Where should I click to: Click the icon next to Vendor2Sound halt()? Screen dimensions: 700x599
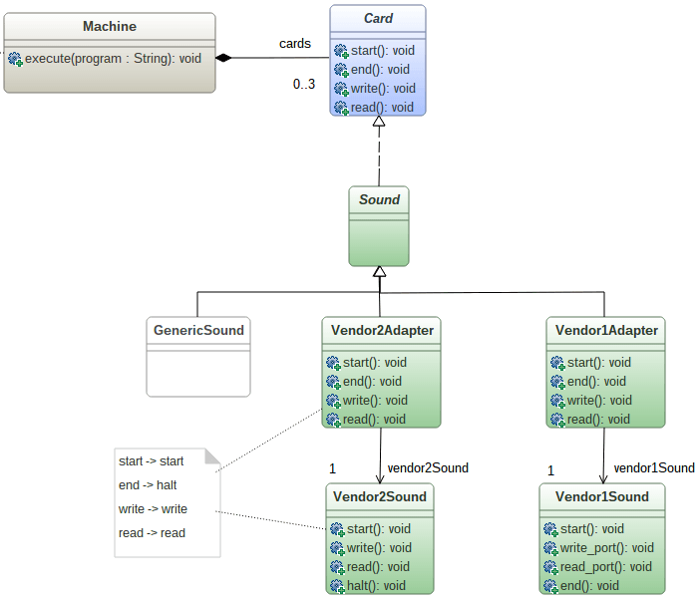coord(335,586)
